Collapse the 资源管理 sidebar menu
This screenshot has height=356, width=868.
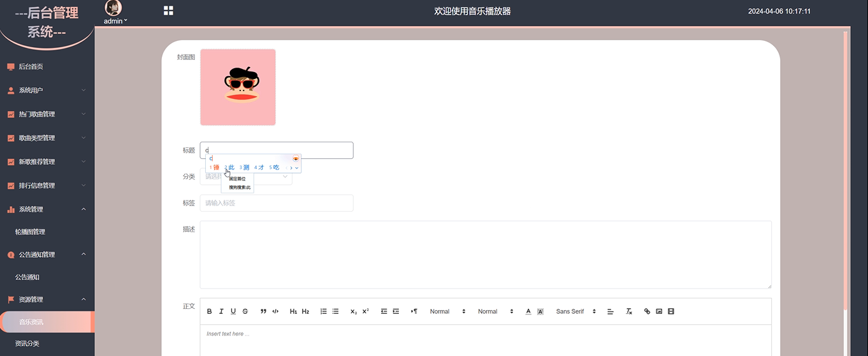click(x=47, y=299)
